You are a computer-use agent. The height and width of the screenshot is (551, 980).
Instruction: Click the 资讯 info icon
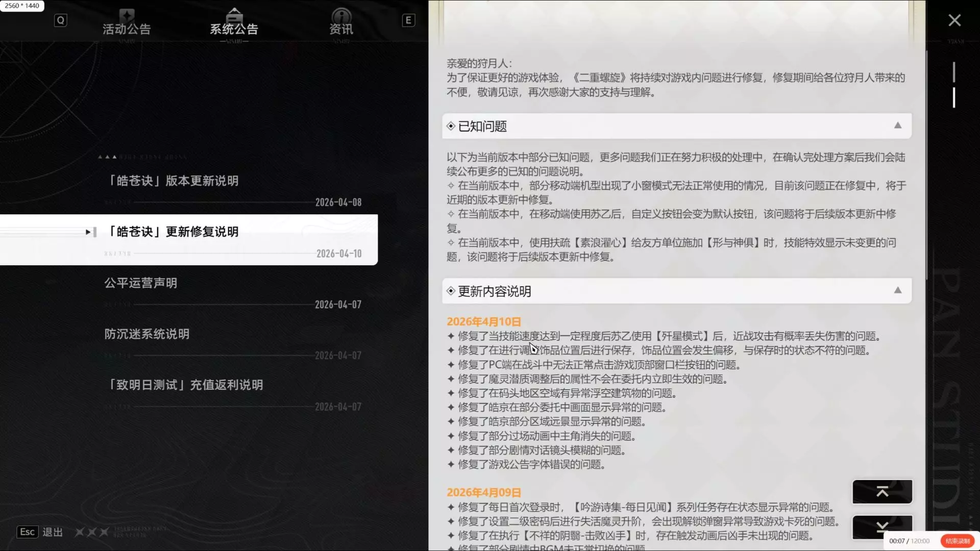tap(341, 15)
